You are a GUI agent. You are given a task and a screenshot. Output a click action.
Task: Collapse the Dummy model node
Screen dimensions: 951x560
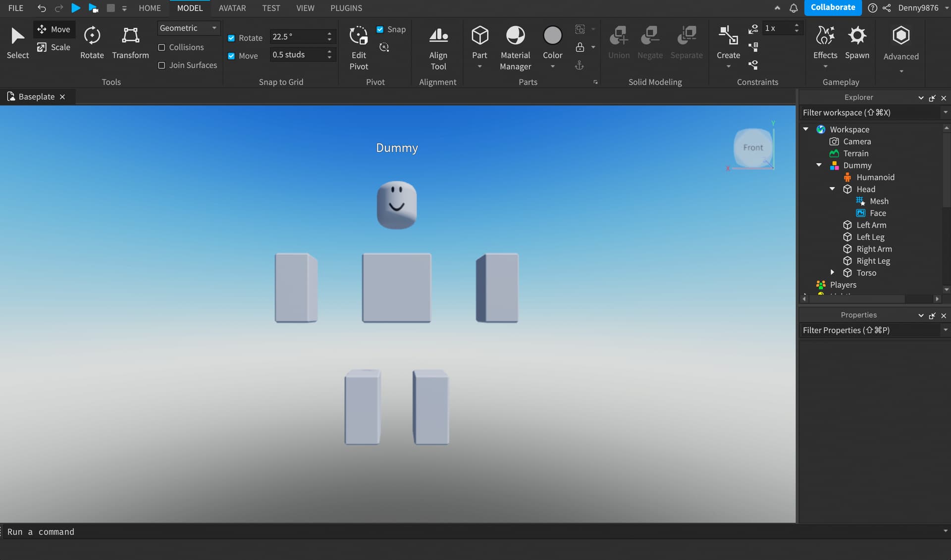[819, 165]
